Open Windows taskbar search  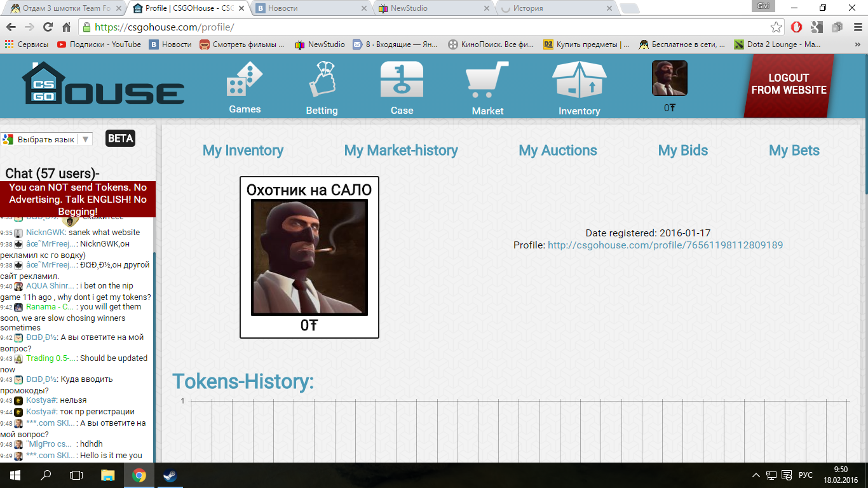click(46, 475)
